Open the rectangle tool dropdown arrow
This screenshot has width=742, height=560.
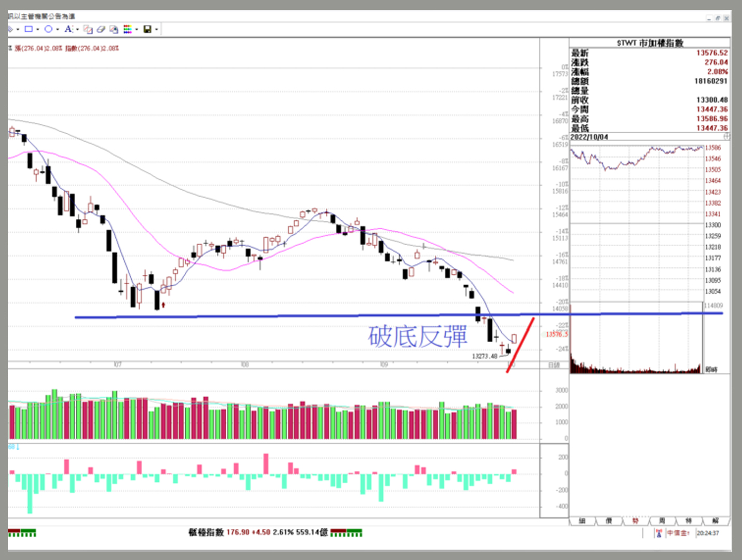pos(37,30)
